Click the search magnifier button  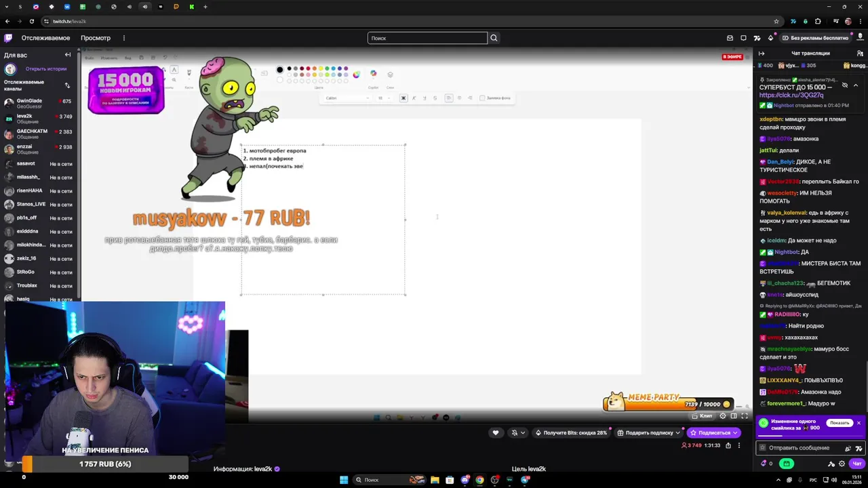point(494,38)
